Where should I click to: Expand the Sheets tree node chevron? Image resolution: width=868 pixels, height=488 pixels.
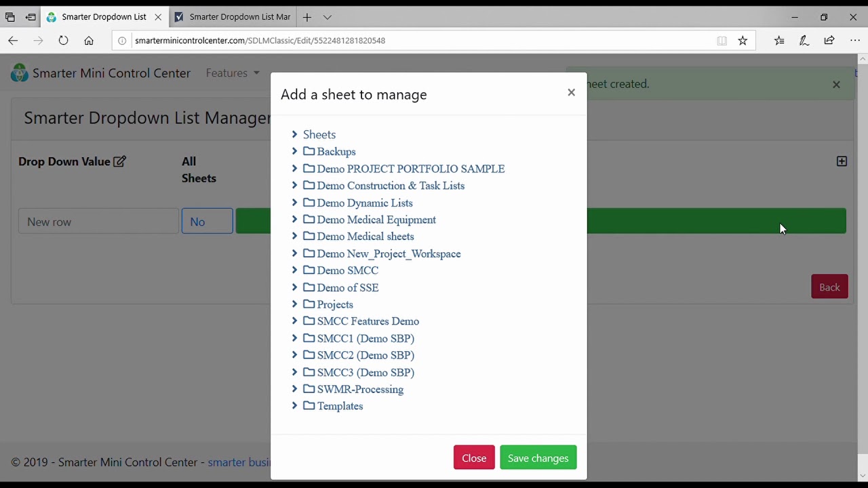click(294, 134)
